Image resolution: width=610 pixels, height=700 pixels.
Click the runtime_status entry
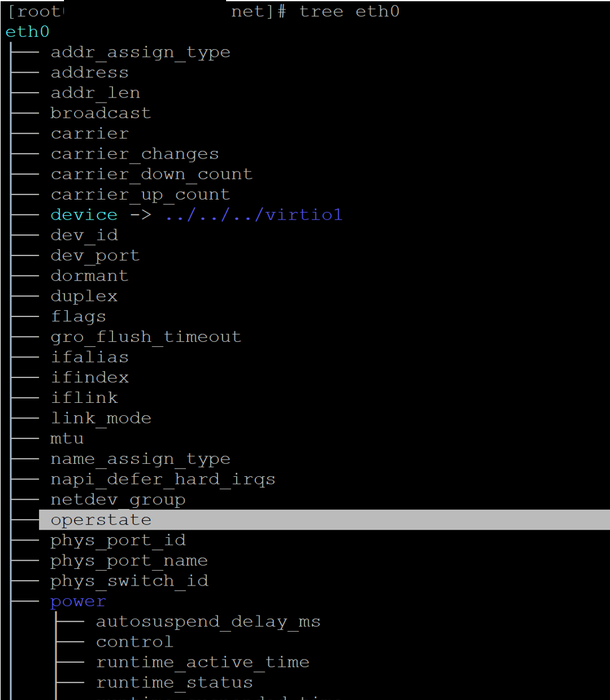point(175,683)
